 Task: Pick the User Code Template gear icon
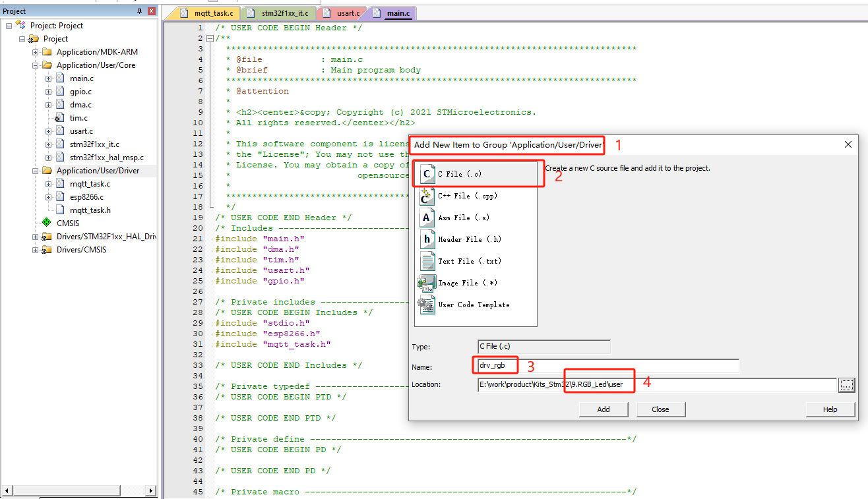(427, 305)
